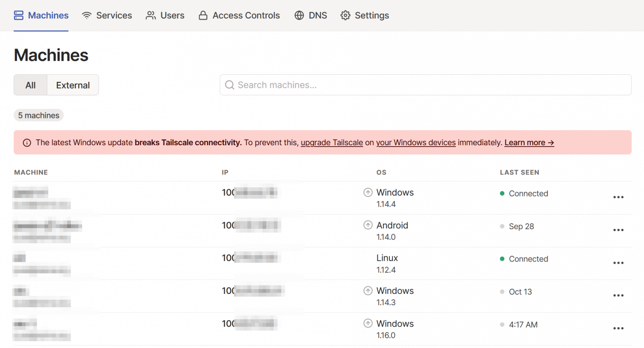Switch to the Services tab
The image size is (644, 348).
coord(107,16)
